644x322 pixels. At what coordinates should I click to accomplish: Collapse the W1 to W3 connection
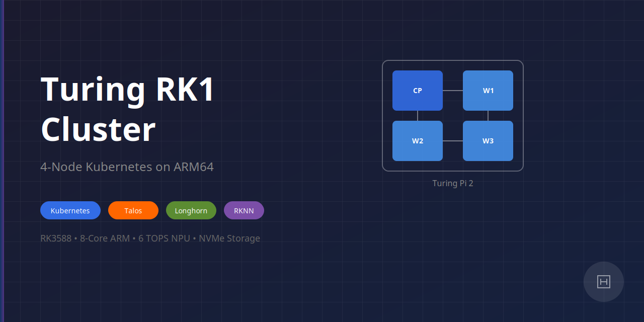coord(488,116)
